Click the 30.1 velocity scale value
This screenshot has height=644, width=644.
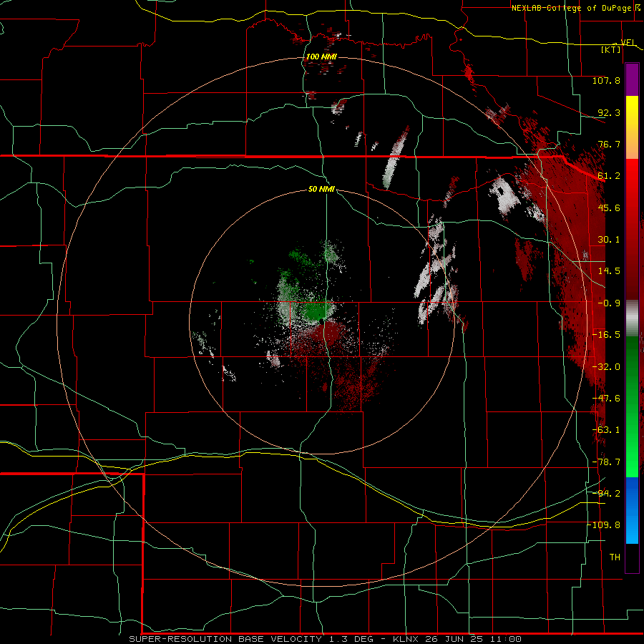click(609, 240)
